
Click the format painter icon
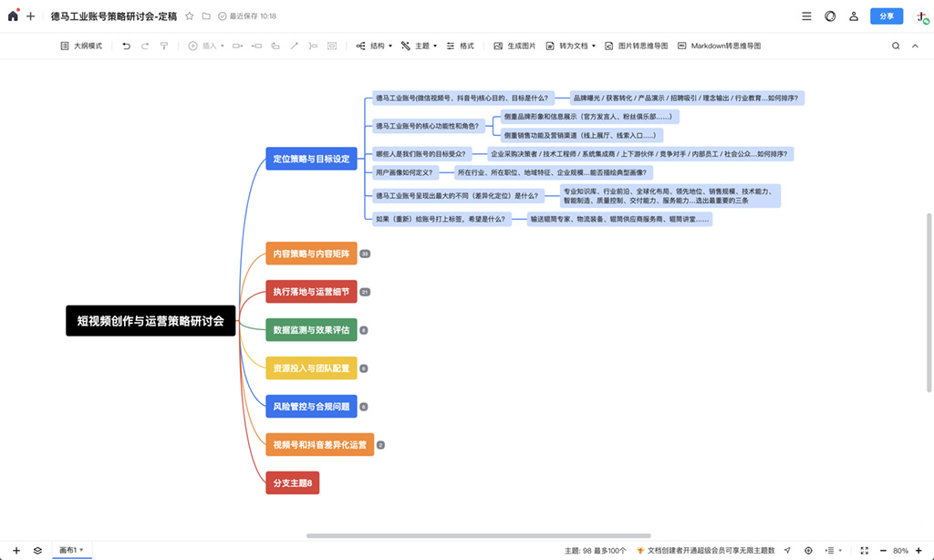(x=164, y=46)
